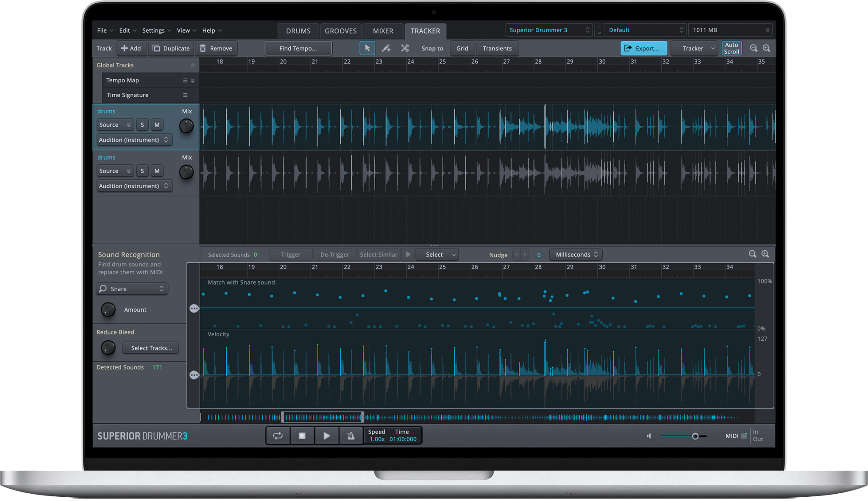Select the arrow pointer tool
This screenshot has height=501, width=868.
tap(367, 48)
